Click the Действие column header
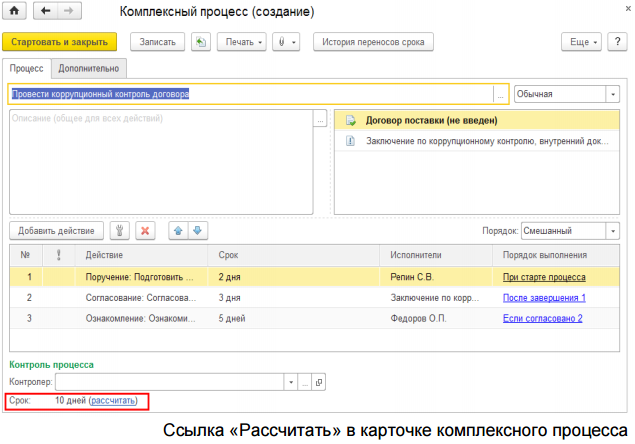The height and width of the screenshot is (444, 635). pos(141,255)
